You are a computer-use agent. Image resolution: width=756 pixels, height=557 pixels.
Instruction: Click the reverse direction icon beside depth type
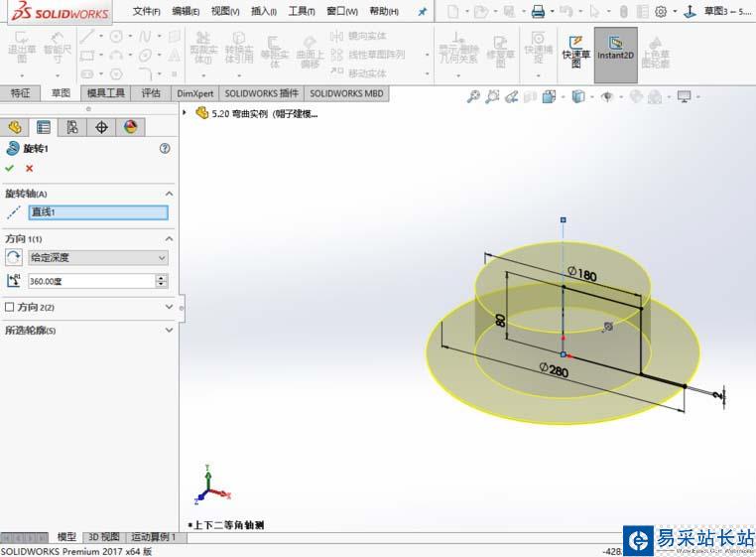[13, 257]
